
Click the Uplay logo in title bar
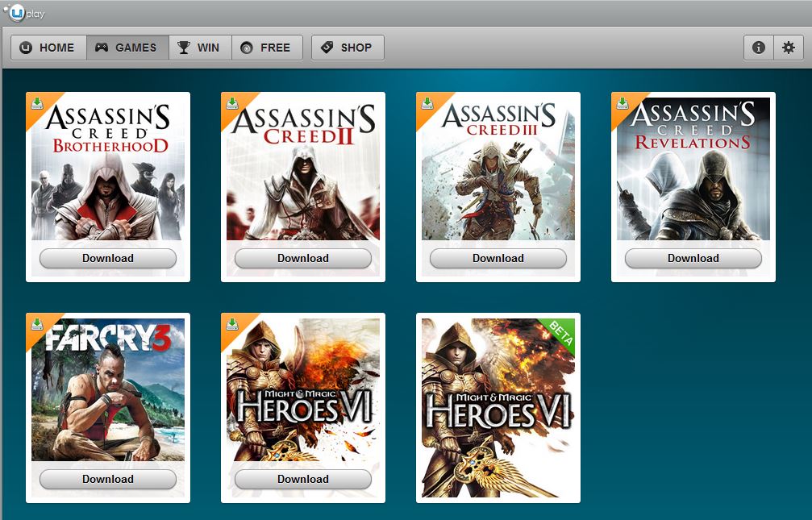pyautogui.click(x=24, y=13)
